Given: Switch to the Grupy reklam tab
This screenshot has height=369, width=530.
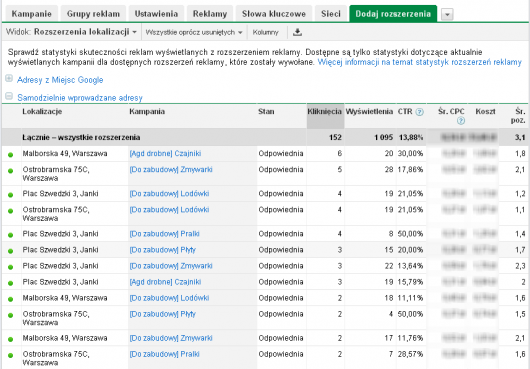Looking at the screenshot, I should click(93, 14).
